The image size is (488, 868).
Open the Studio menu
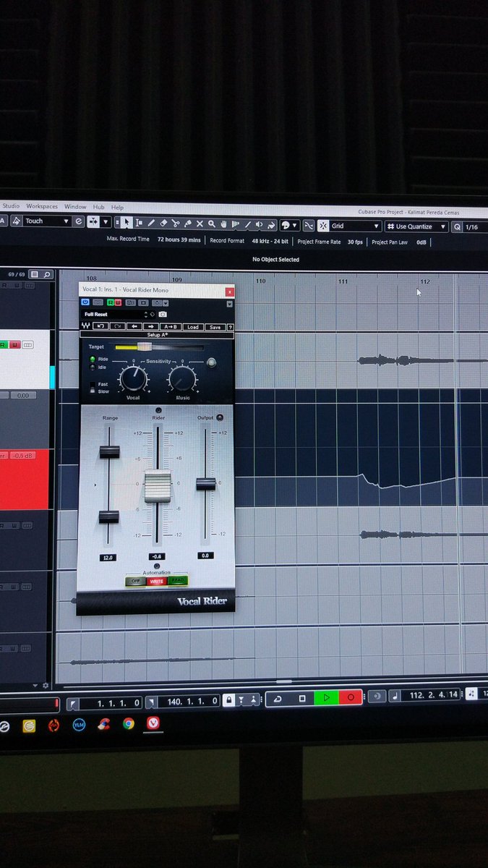11,207
